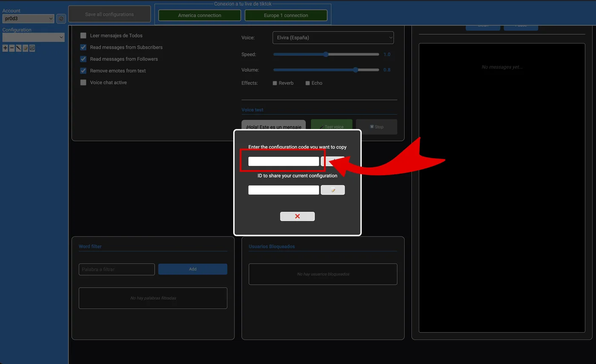Expand the Configuration dropdown
The image size is (596, 364).
33,37
